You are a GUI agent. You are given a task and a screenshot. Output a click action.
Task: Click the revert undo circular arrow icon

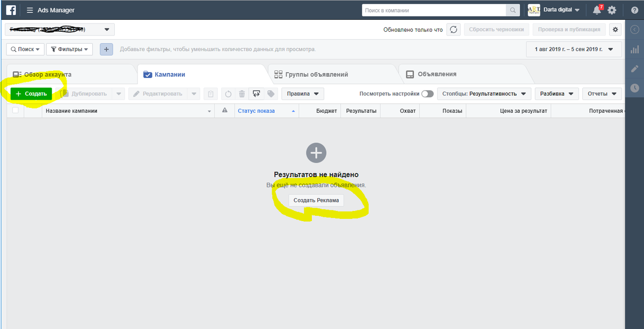pos(228,94)
